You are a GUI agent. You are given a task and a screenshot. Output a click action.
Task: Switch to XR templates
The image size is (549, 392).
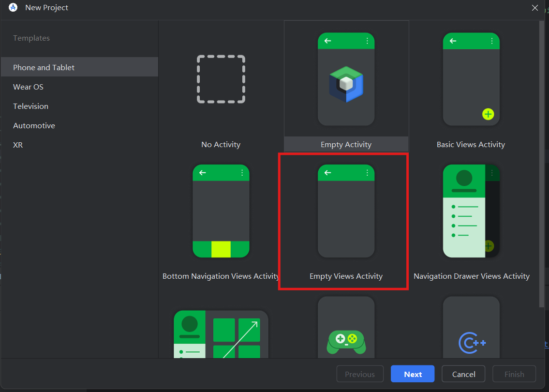coord(79,145)
